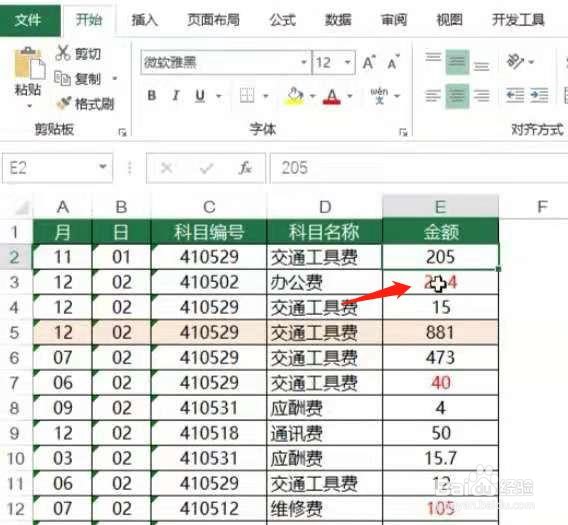The width and height of the screenshot is (568, 525).
Task: Align text left
Action: [x=433, y=96]
